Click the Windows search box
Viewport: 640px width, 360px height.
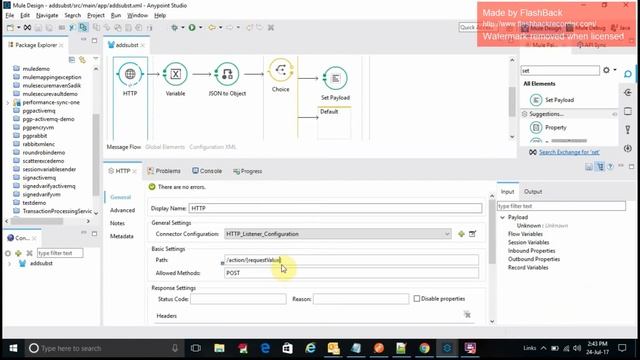coord(104,348)
